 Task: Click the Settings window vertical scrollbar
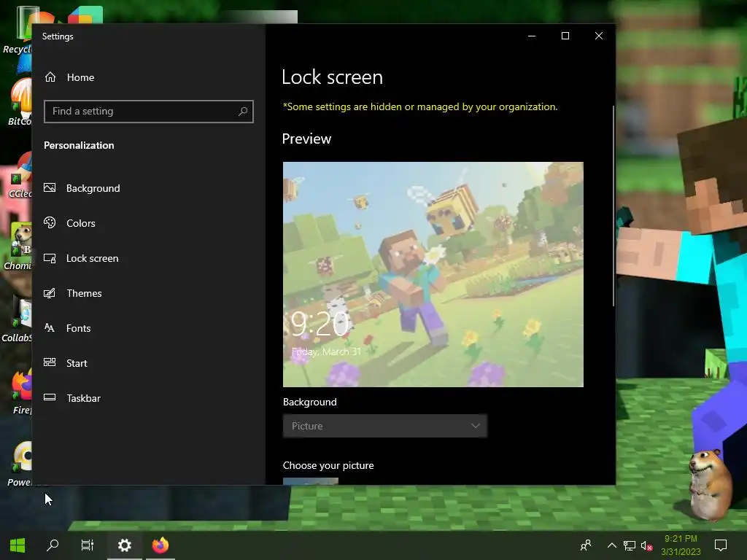[x=613, y=206]
